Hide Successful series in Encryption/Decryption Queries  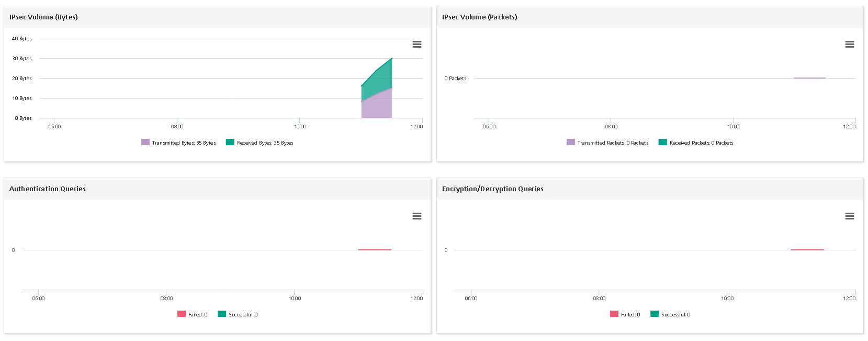pyautogui.click(x=675, y=315)
